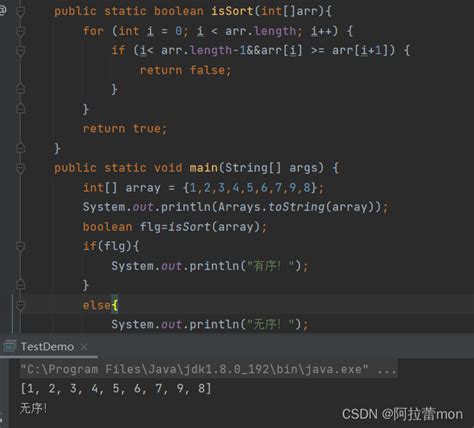Click the 'return true;' statement

[125, 129]
